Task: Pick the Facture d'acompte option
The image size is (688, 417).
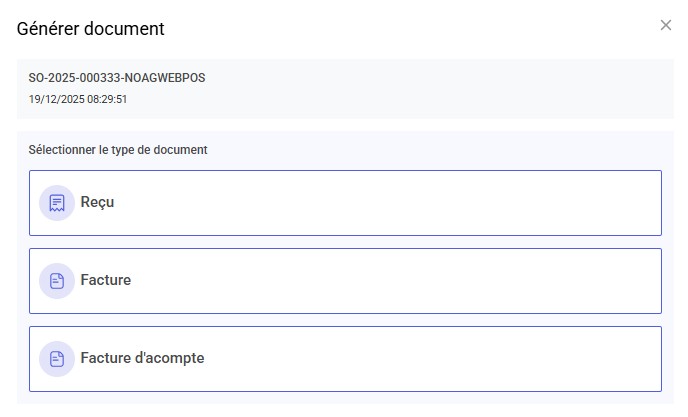Action: [x=345, y=359]
